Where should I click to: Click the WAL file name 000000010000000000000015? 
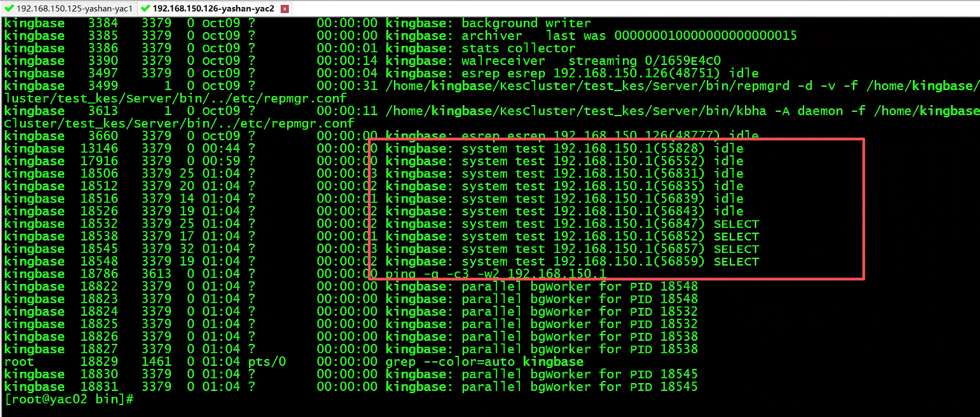click(705, 35)
